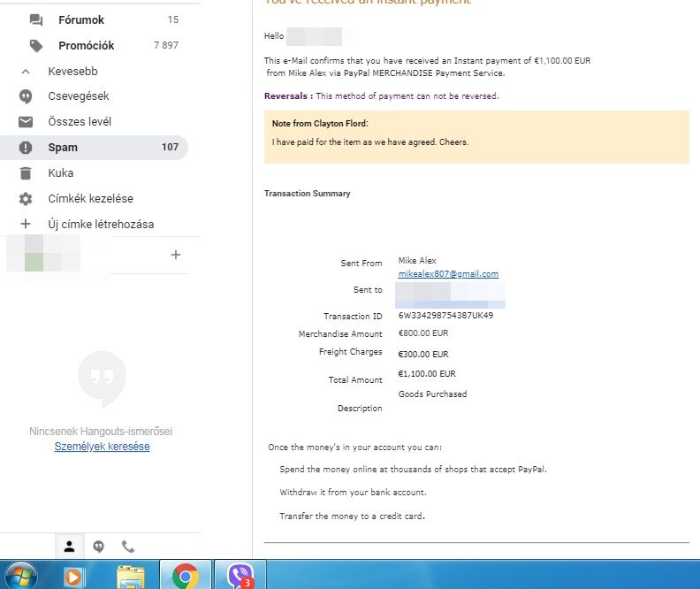Click Withdraw it from your bank account line
The image size is (700, 589).
point(353,492)
